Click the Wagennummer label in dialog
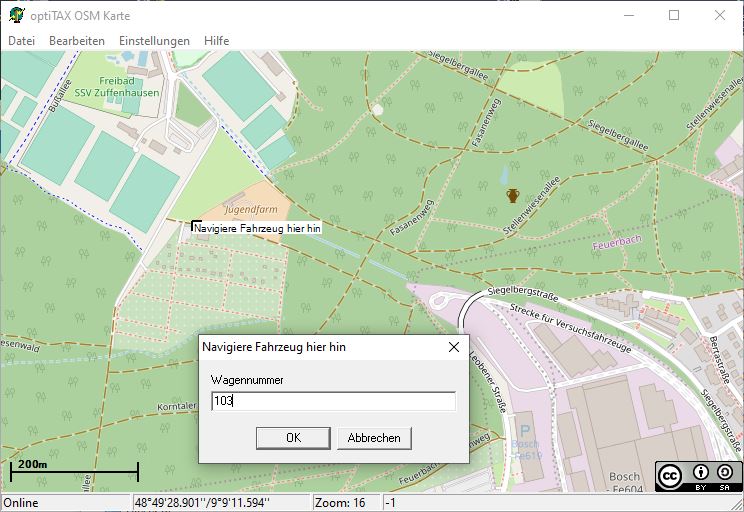 tap(247, 380)
